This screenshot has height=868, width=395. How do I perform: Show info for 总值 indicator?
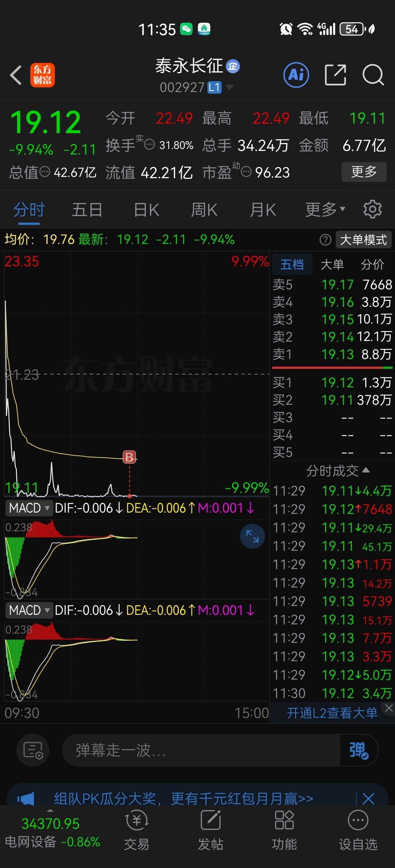44,172
